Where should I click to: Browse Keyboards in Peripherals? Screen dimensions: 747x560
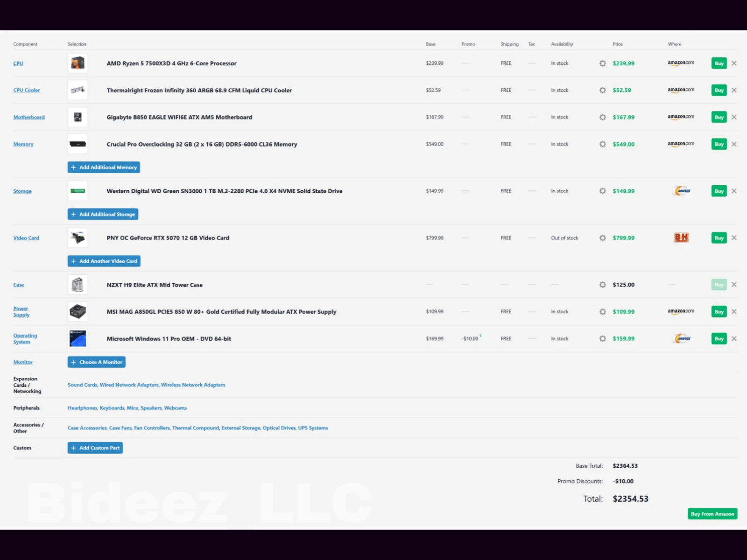112,408
